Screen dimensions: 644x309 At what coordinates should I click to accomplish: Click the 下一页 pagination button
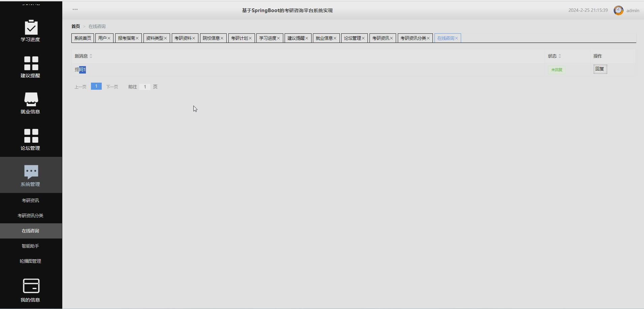[112, 87]
